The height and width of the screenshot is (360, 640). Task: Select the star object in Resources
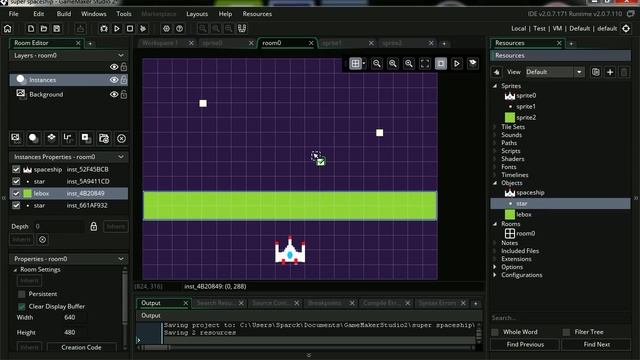tap(560, 203)
